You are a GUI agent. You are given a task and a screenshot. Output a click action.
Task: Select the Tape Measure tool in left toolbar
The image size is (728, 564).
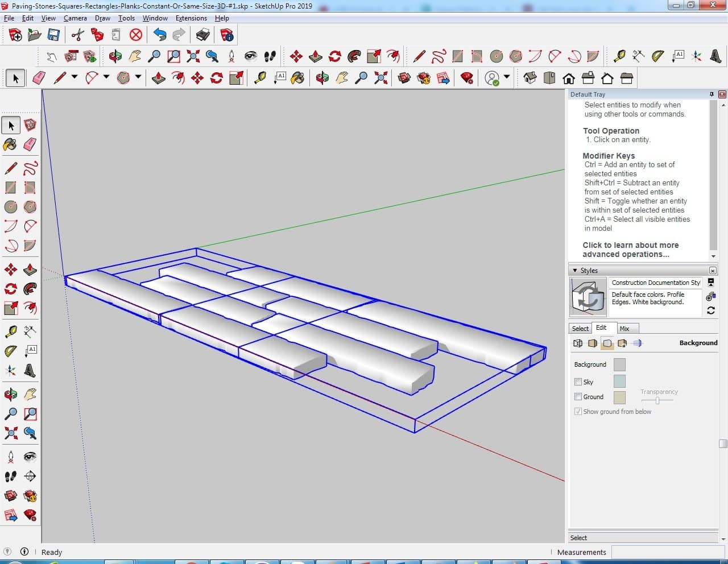tap(11, 331)
